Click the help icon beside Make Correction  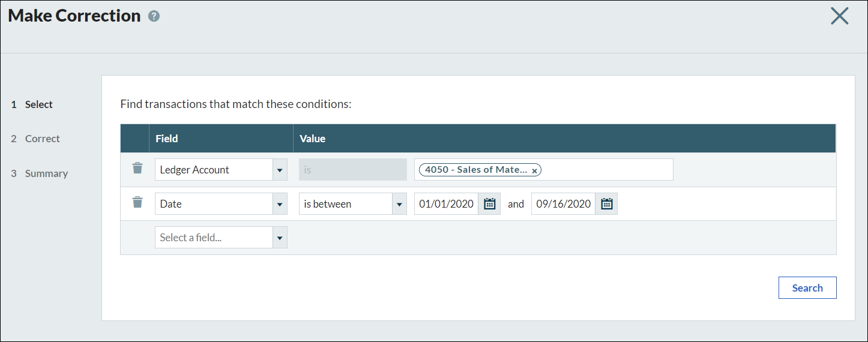pos(154,16)
